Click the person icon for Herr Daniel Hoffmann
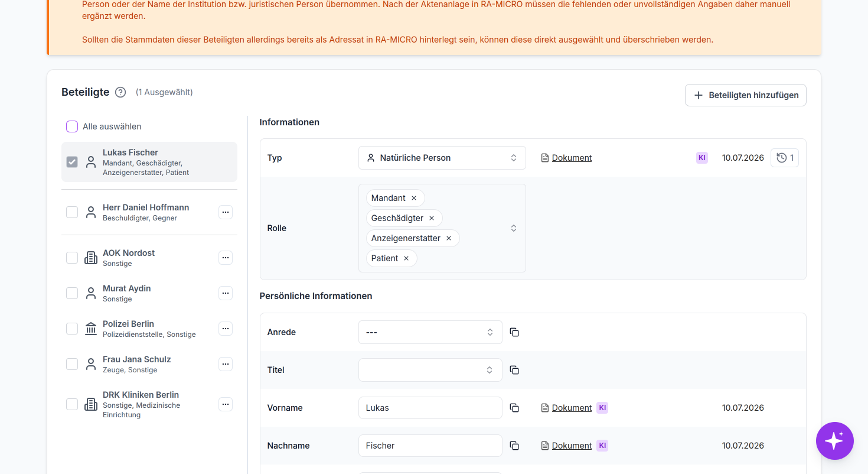This screenshot has height=474, width=868. coord(91,212)
